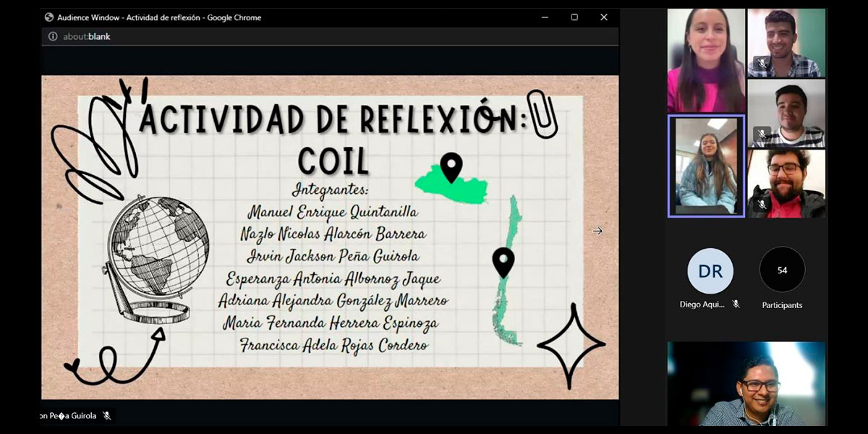Click muted mic icon beside Peña Guirola label

[x=106, y=416]
